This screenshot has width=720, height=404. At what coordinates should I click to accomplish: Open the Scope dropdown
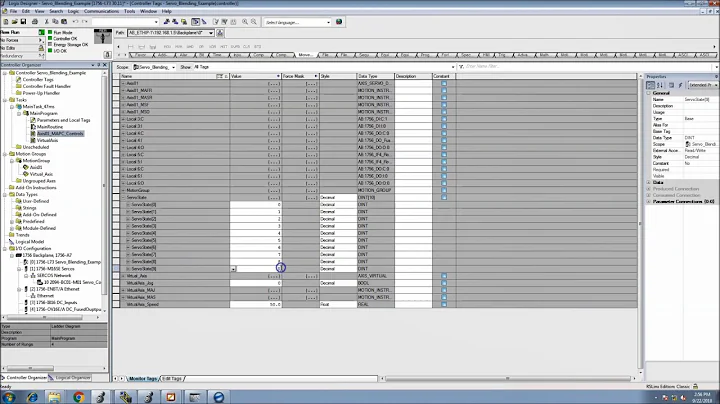(173, 67)
